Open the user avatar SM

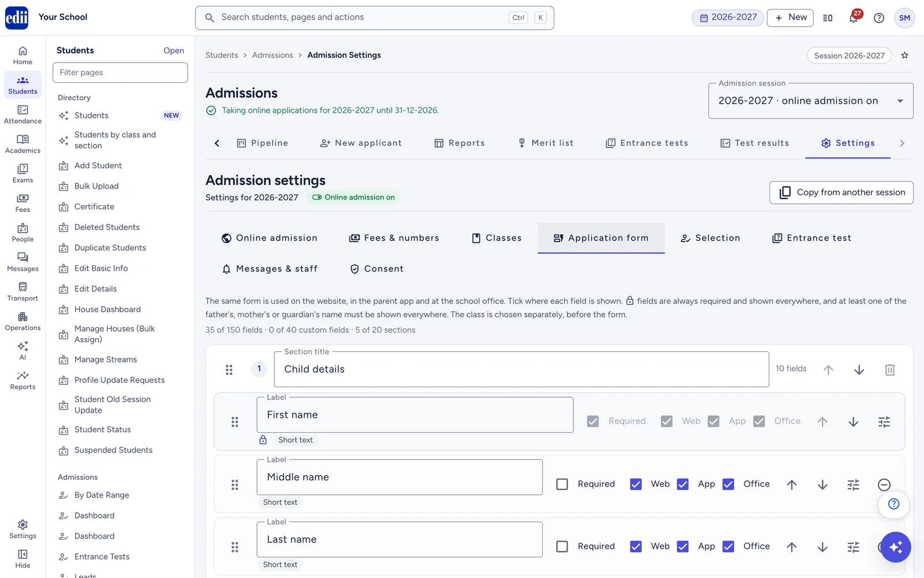click(x=904, y=18)
